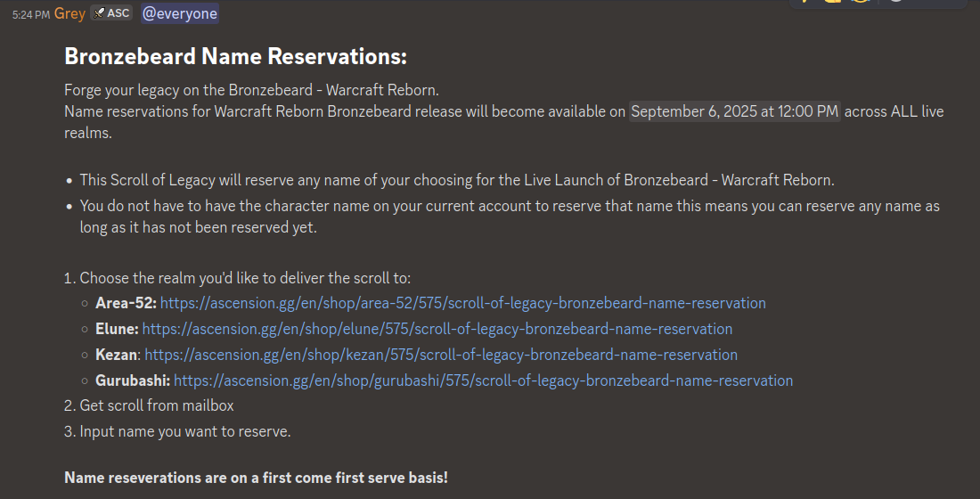Open the add reaction picker in message toolbar
The width and height of the screenshot is (980, 499).
(896, 1)
